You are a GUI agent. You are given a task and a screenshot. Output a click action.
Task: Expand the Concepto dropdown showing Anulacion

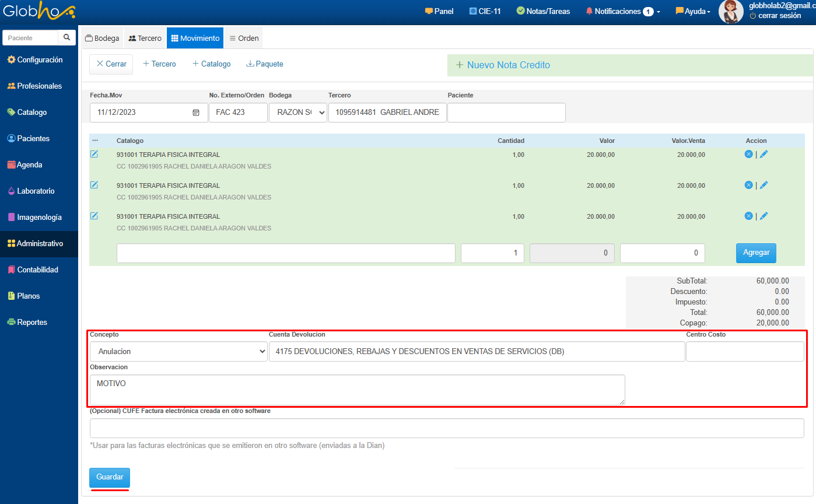pos(178,352)
